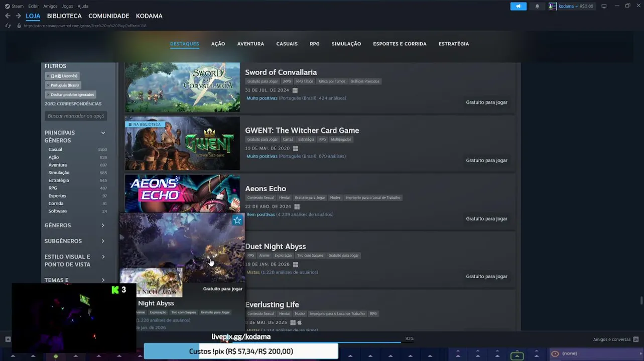
Task: Open the Jogos menu
Action: point(67,6)
